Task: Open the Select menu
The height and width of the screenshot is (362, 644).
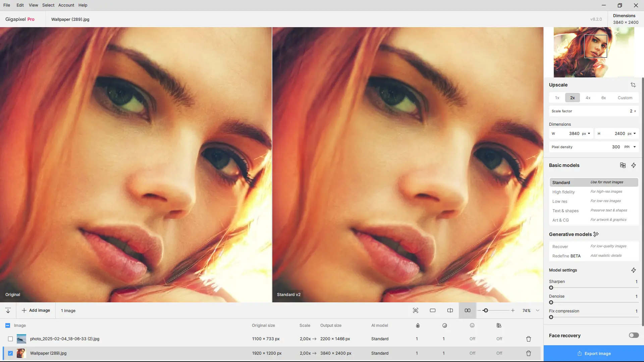Action: point(48,5)
